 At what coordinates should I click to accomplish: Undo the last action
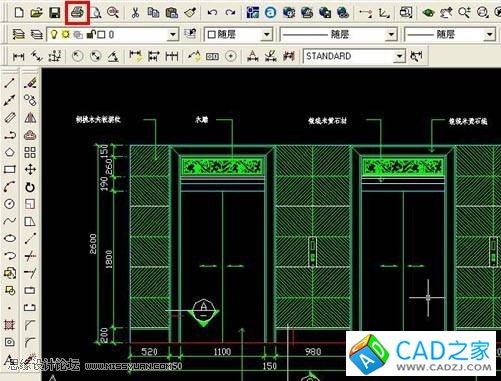[212, 13]
